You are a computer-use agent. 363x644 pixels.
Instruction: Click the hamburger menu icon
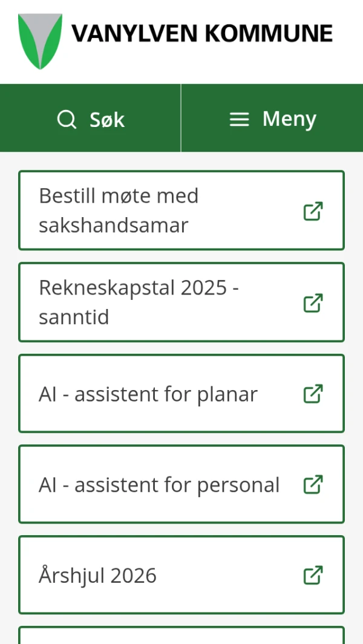tap(239, 119)
